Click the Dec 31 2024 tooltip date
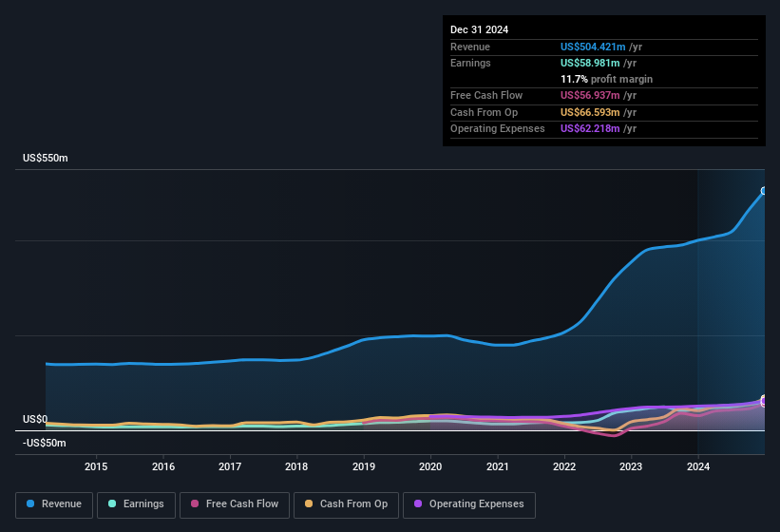The width and height of the screenshot is (780, 532). click(x=479, y=29)
